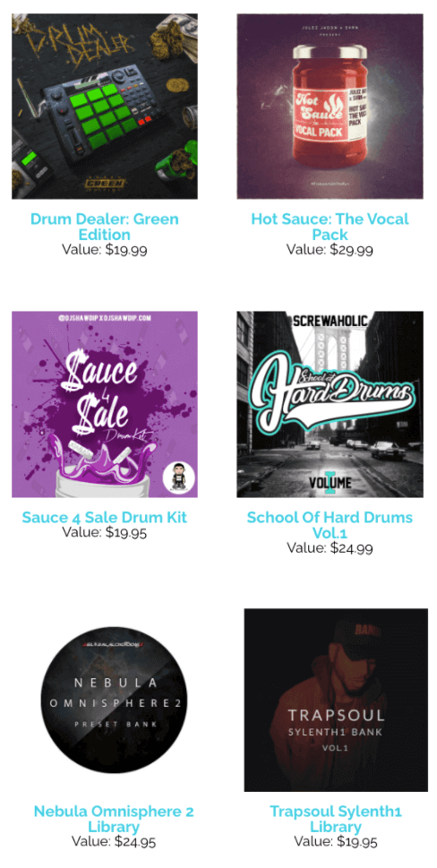Viewport: 437px width, 868px height.
Task: Open School Of Hard Drums Vol.1 link
Action: [330, 525]
